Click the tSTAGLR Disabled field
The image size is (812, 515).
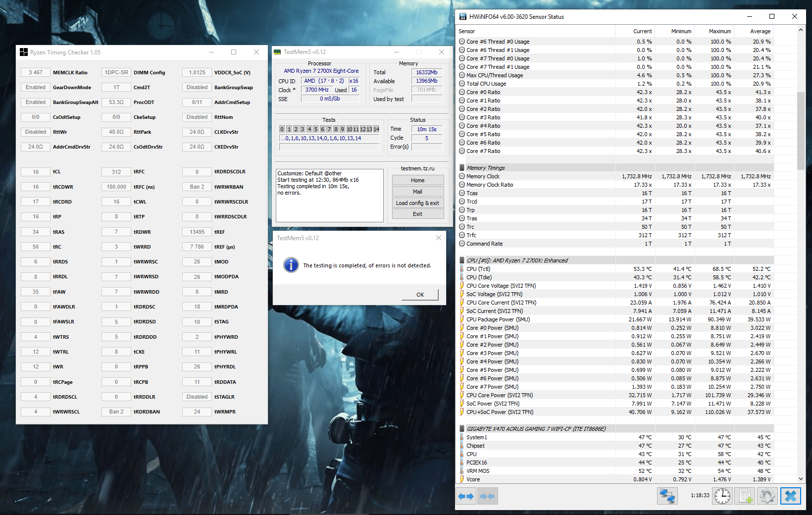click(x=197, y=397)
